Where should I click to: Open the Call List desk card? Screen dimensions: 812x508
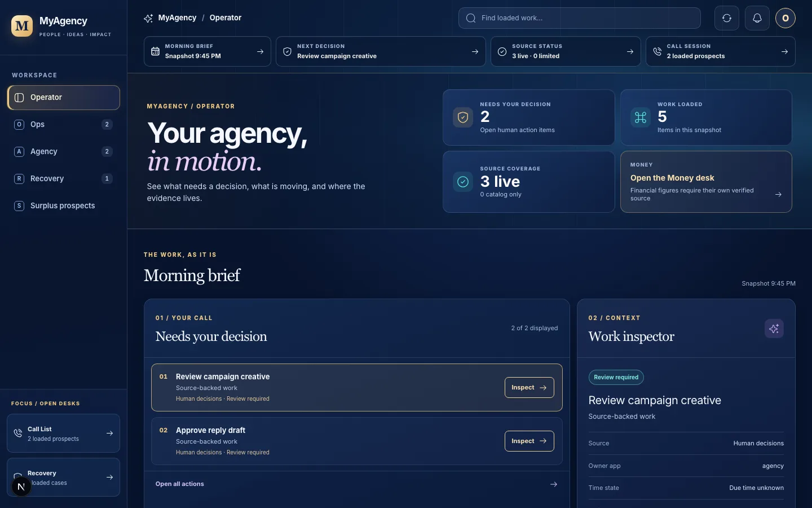[63, 433]
